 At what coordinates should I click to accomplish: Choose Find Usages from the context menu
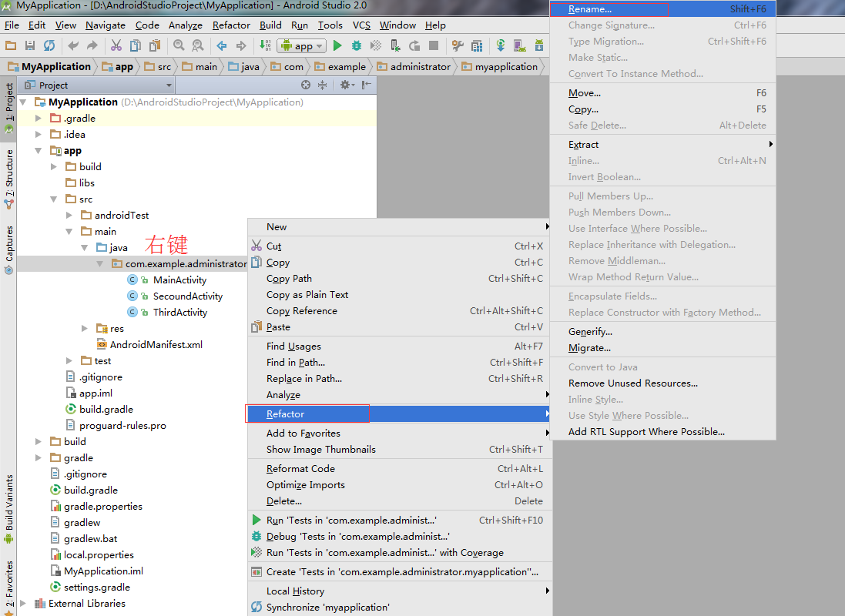click(293, 346)
